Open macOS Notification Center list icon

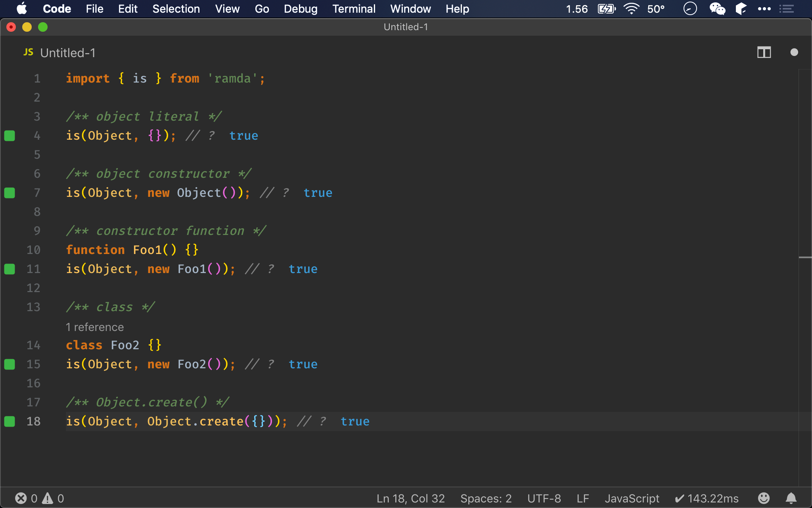point(787,9)
